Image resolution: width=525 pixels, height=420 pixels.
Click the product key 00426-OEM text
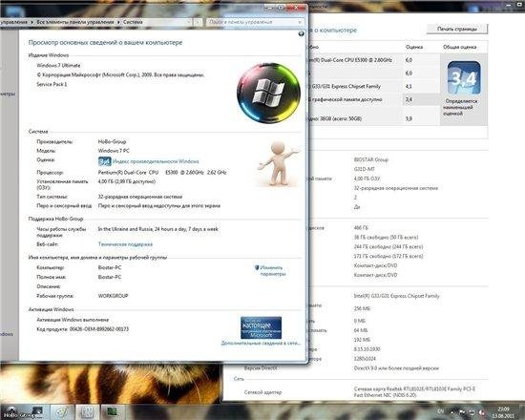[99, 329]
